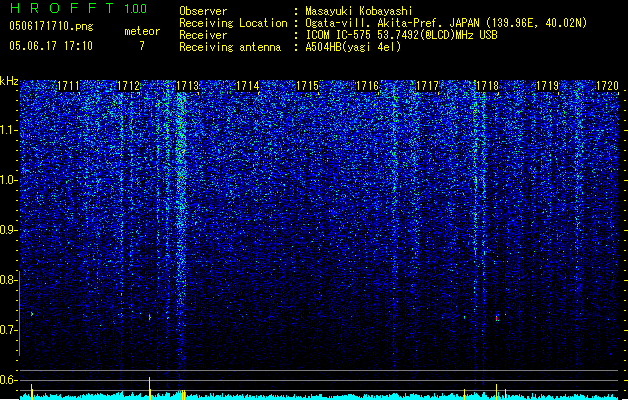The width and height of the screenshot is (629, 400).
Task: Click the 1718 time marker
Action: click(487, 86)
